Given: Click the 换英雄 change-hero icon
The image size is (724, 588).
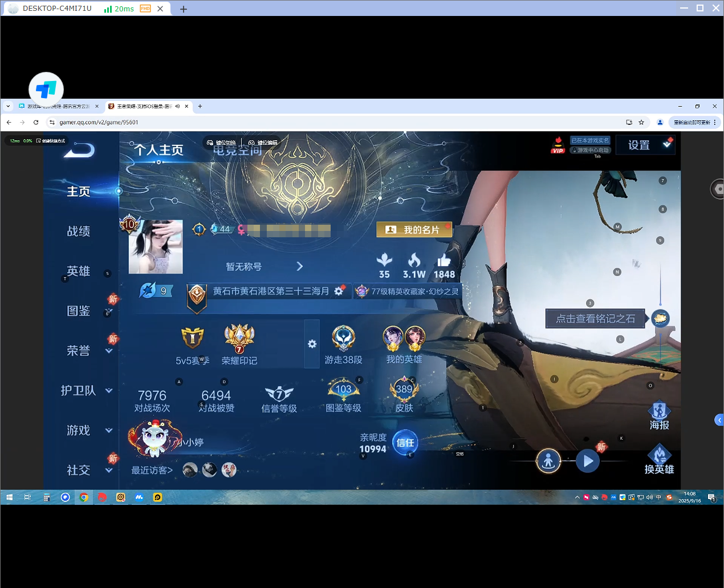Looking at the screenshot, I should pos(659,459).
